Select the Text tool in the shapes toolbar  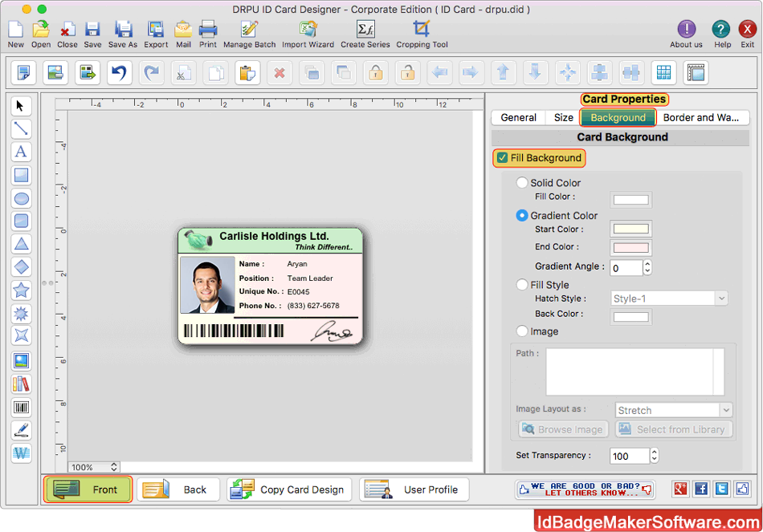(x=21, y=152)
